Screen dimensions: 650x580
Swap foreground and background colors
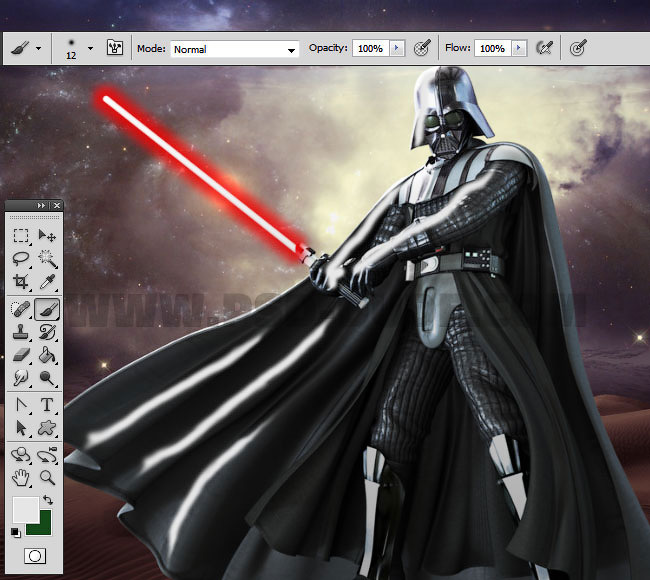click(48, 500)
